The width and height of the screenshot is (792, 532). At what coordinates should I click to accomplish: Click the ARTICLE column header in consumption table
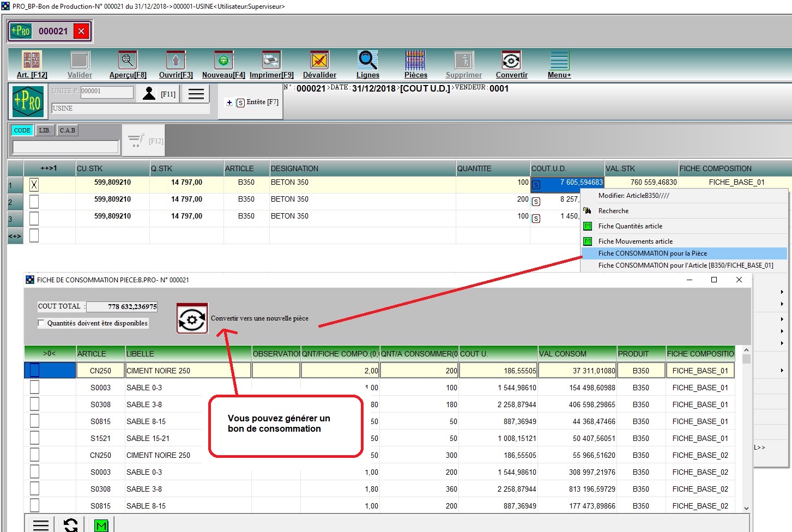(x=100, y=354)
